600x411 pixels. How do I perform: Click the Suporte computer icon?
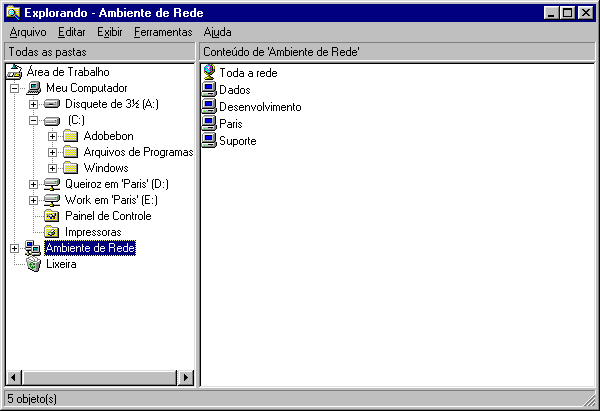(x=209, y=141)
